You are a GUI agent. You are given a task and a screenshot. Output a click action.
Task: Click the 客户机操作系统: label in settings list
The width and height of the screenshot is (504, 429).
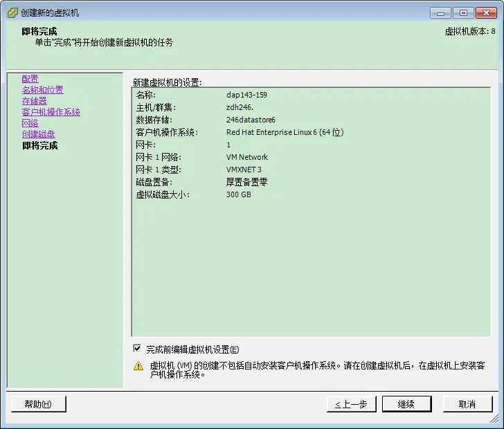[x=167, y=132]
